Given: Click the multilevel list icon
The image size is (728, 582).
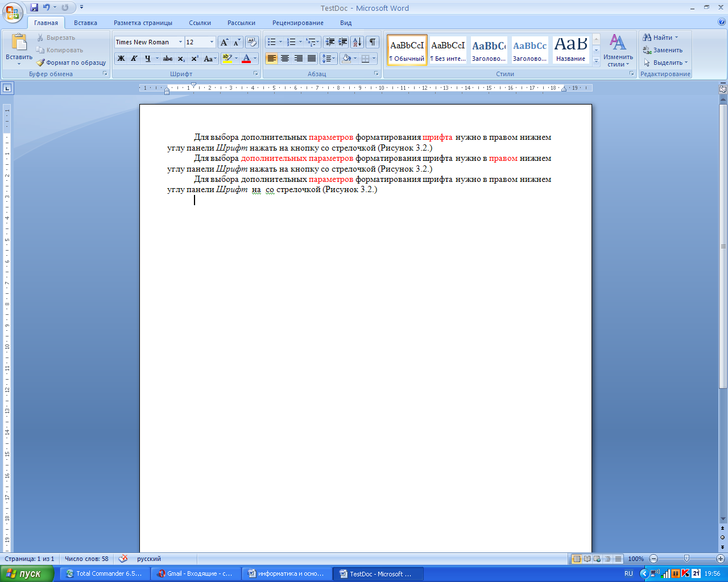Looking at the screenshot, I should click(311, 42).
